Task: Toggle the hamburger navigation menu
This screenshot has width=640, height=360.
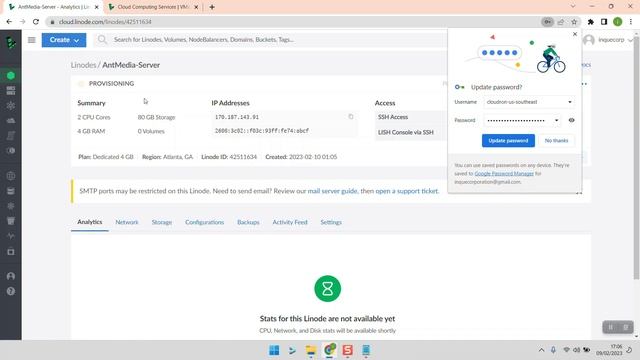Action: (x=31, y=40)
